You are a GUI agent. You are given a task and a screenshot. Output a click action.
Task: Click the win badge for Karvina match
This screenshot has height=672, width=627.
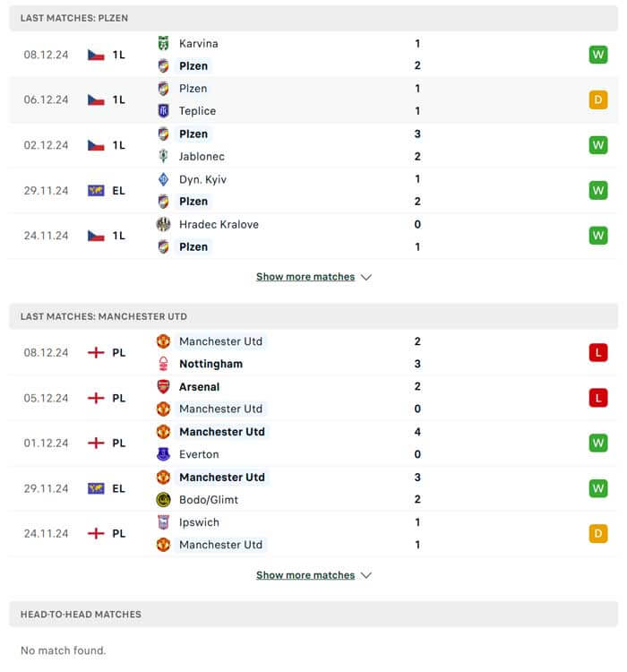coord(597,55)
